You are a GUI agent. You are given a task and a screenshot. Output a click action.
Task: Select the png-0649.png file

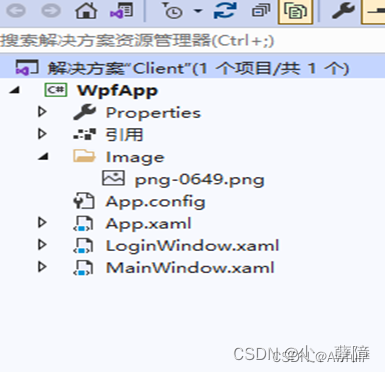pos(199,180)
